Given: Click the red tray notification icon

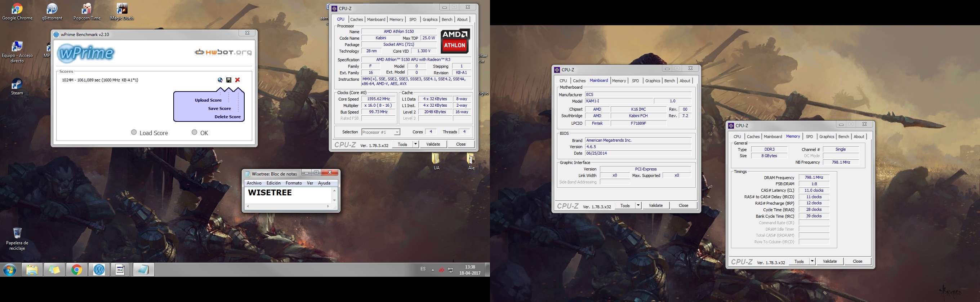Looking at the screenshot, I should coord(442,270).
